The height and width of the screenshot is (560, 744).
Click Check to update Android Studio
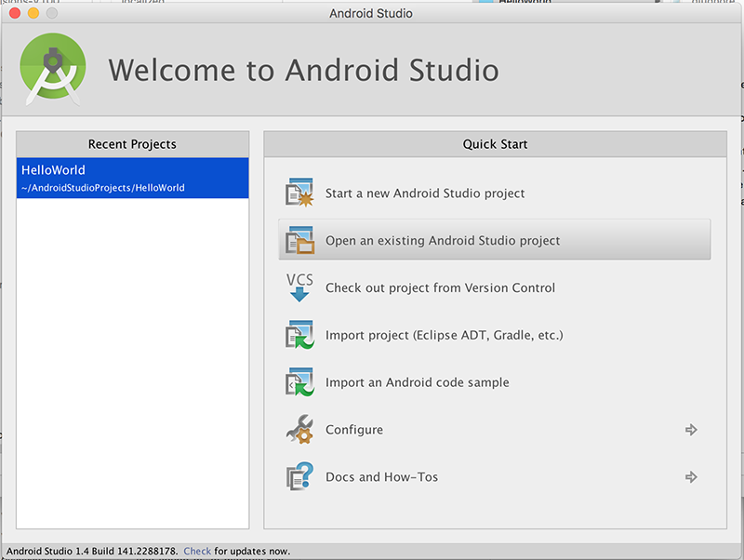tap(197, 551)
